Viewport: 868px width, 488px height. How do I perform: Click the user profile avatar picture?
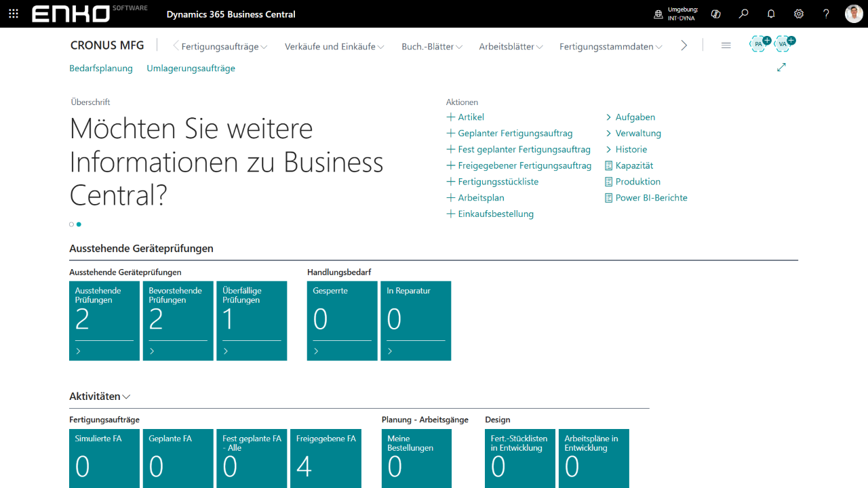click(x=853, y=13)
